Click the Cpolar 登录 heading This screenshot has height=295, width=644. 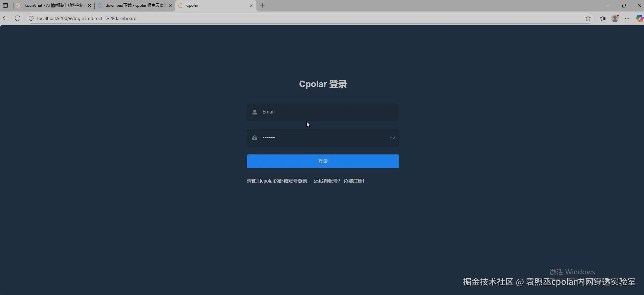click(x=323, y=84)
